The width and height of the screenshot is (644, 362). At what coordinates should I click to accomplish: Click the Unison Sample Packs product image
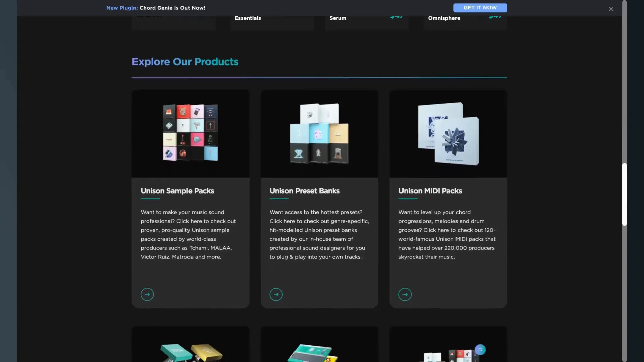tap(191, 133)
